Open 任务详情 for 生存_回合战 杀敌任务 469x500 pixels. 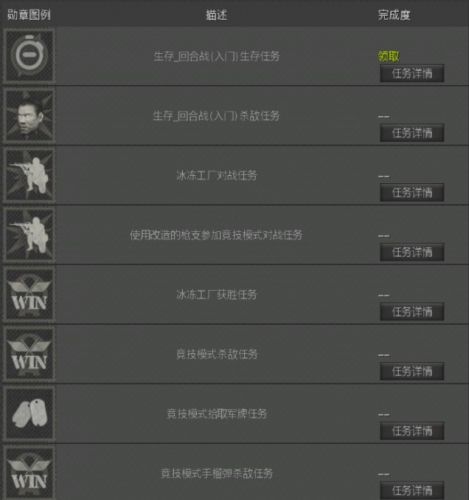click(412, 133)
